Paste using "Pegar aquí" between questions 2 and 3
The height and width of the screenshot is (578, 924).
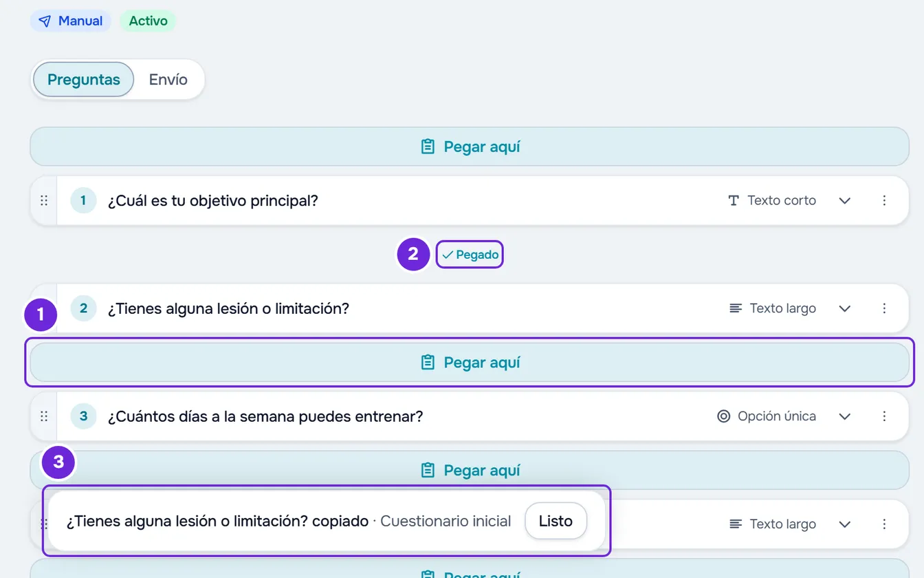tap(470, 363)
